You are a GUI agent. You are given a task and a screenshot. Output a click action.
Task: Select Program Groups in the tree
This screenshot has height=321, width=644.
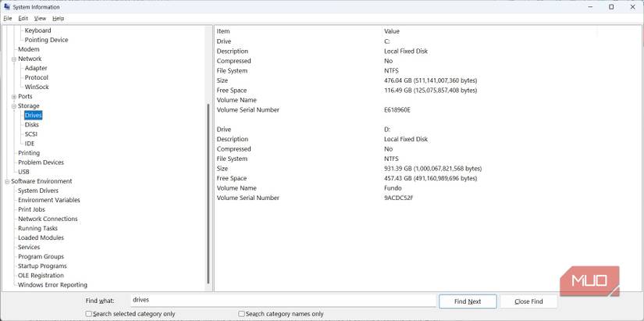tap(41, 257)
